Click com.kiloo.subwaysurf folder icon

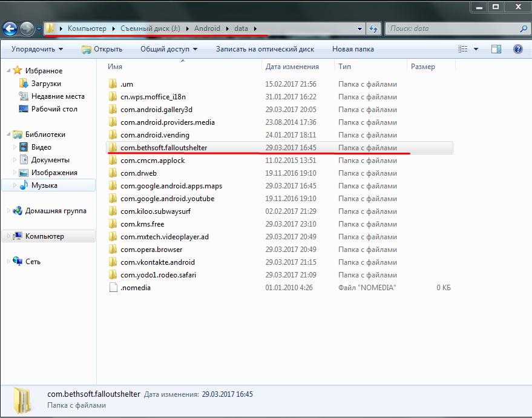coord(113,211)
